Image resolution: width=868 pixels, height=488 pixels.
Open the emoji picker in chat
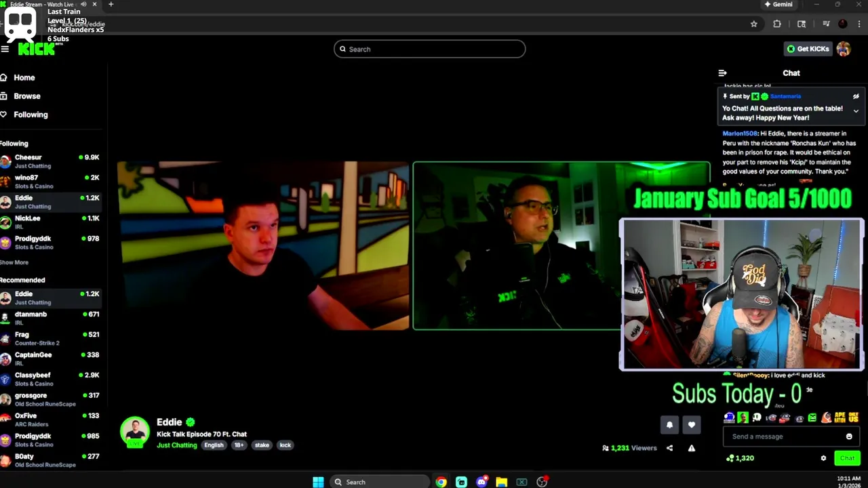tap(849, 436)
